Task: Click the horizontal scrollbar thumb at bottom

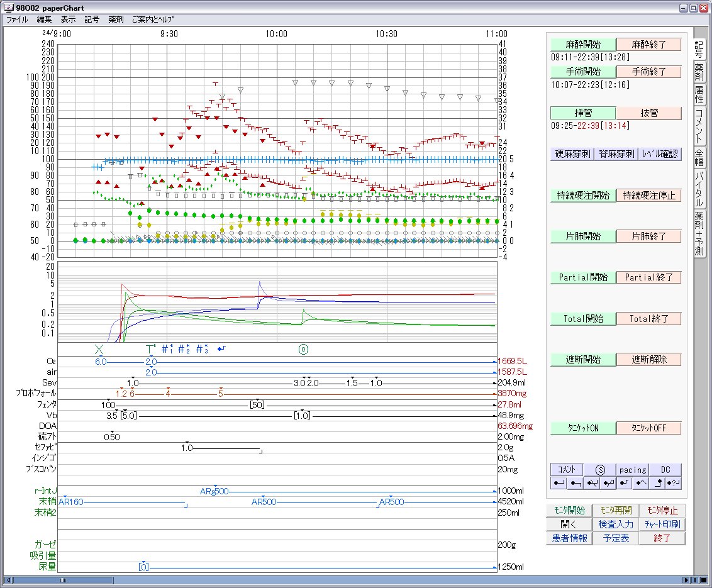Action: [63, 579]
